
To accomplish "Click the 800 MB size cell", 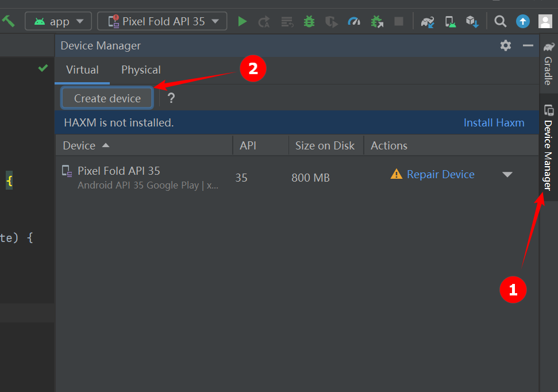I will click(310, 178).
